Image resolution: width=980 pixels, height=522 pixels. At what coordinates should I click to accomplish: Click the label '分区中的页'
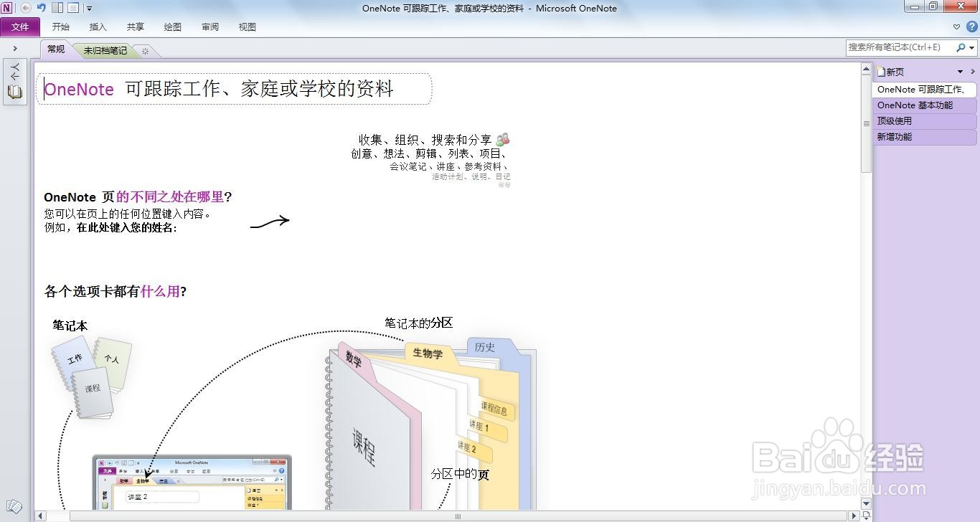click(460, 475)
